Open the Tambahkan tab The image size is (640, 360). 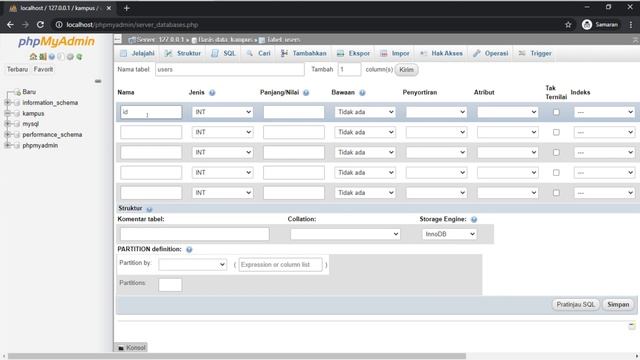click(304, 53)
